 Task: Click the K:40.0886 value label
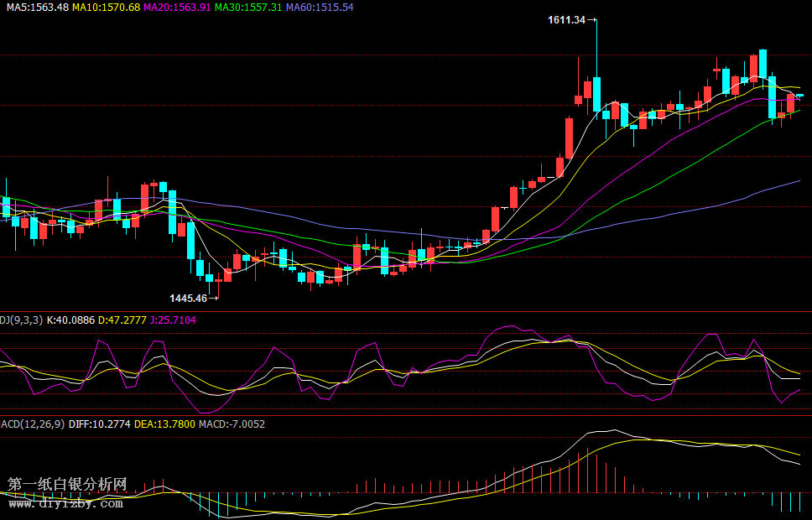click(71, 320)
